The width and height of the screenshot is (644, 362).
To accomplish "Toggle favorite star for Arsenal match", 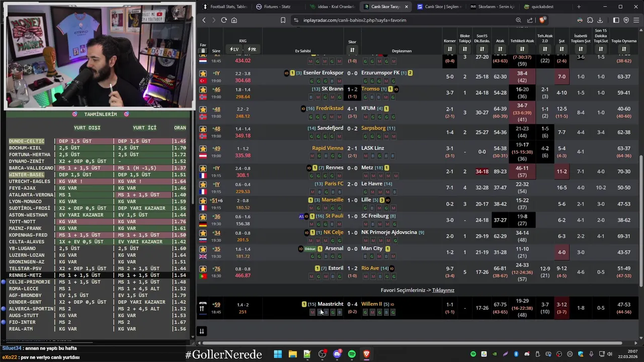I will 203,249.
